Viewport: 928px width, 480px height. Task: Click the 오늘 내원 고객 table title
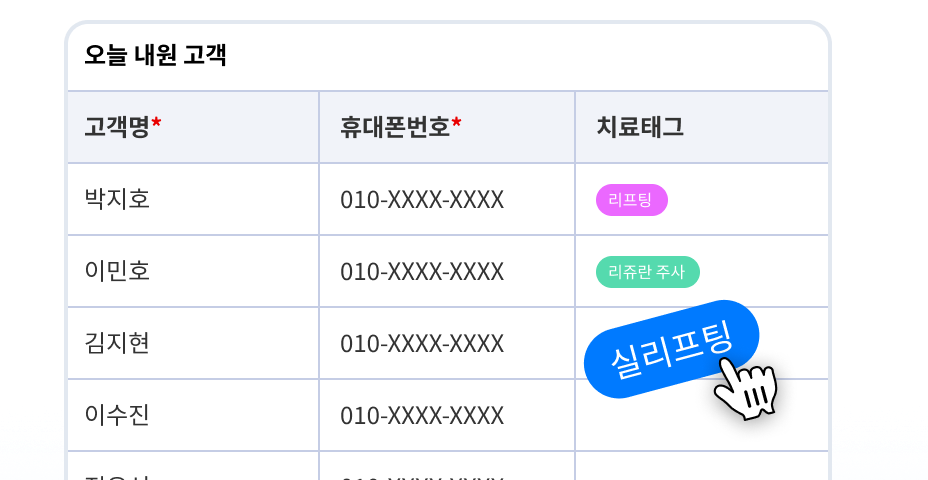(x=155, y=55)
